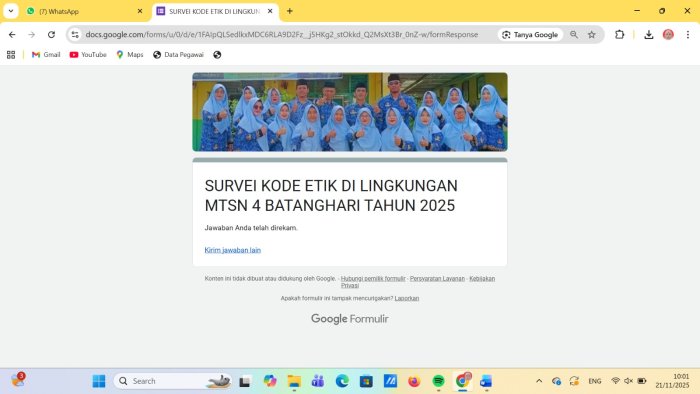Open the blue slash-logo taskbar app
Viewport: 700px width, 394px height.
(390, 381)
